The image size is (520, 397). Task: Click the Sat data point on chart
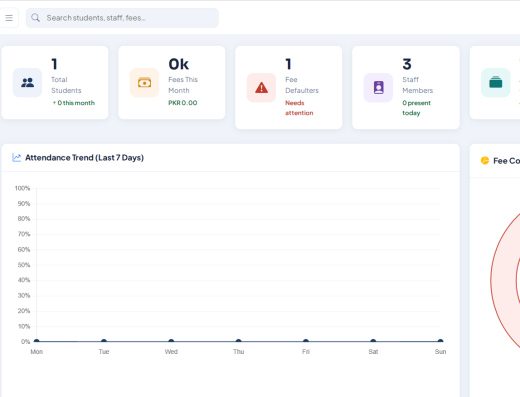[373, 341]
